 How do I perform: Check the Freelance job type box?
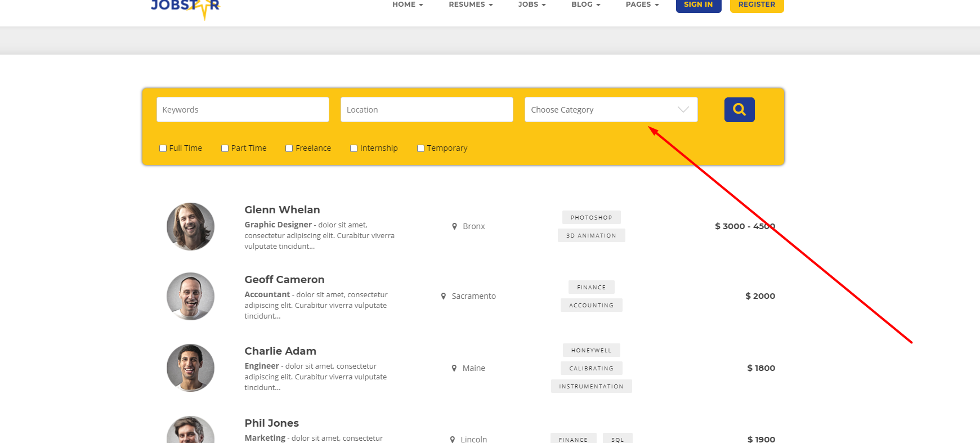coord(289,148)
